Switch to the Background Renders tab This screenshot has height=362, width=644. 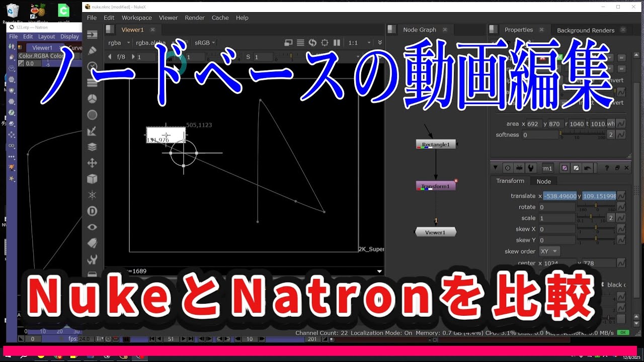click(x=586, y=30)
